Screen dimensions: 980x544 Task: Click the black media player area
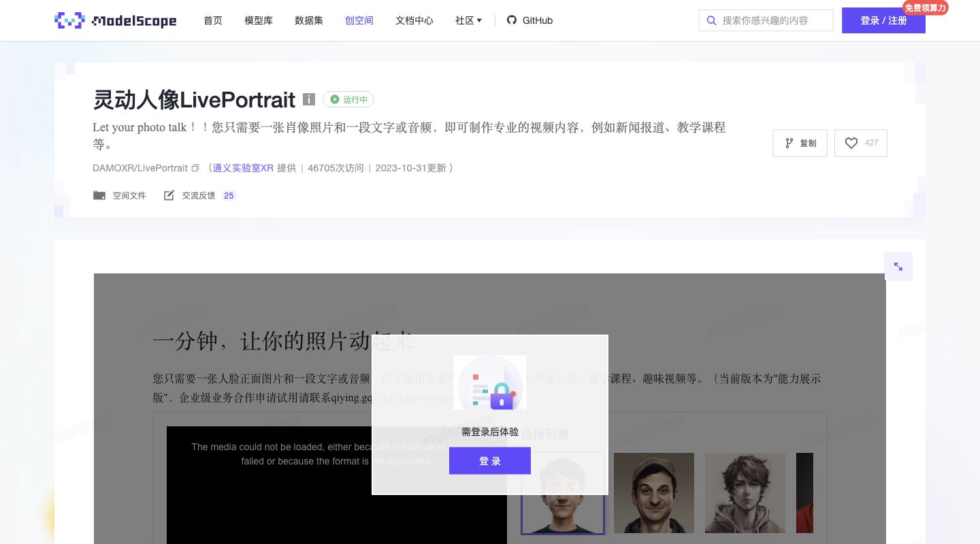(337, 485)
